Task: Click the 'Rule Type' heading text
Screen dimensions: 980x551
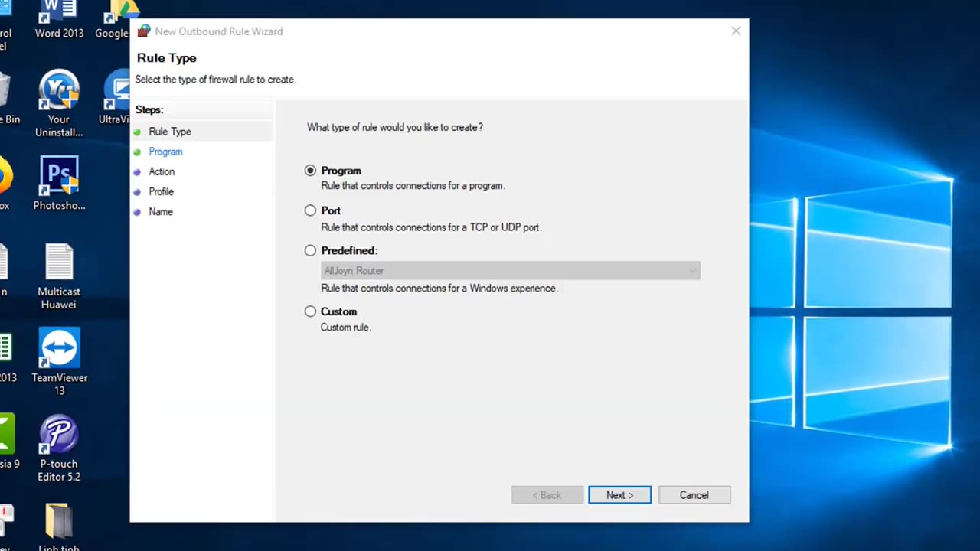Action: [x=167, y=58]
